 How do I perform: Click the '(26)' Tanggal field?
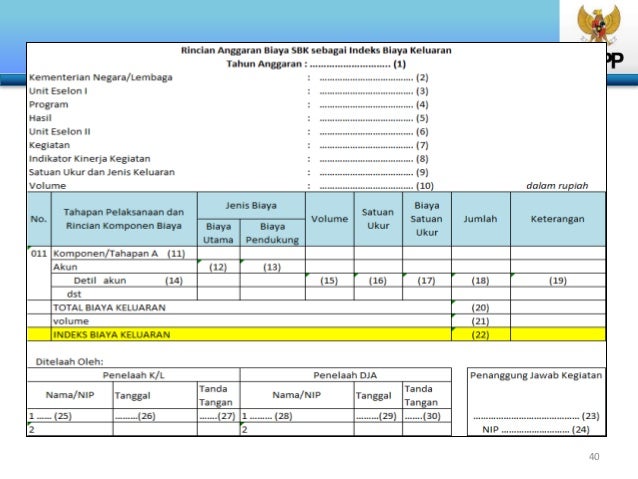(x=155, y=416)
